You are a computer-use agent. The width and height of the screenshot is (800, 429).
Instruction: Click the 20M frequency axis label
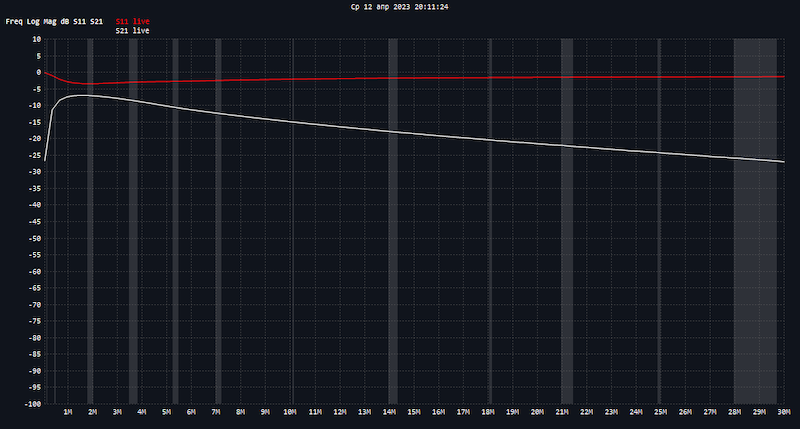(x=537, y=412)
